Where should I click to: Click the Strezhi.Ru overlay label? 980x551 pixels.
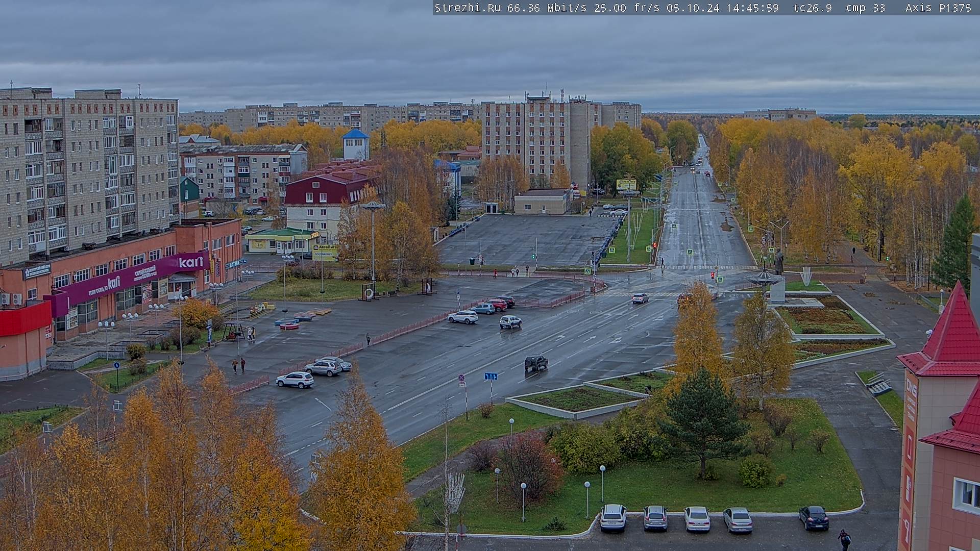pos(468,8)
